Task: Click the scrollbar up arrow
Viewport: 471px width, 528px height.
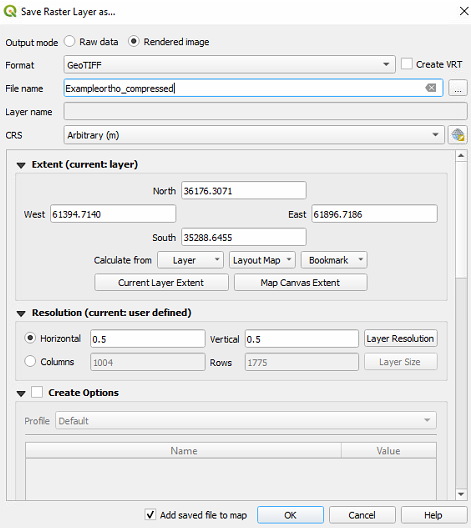Action: pyautogui.click(x=461, y=156)
